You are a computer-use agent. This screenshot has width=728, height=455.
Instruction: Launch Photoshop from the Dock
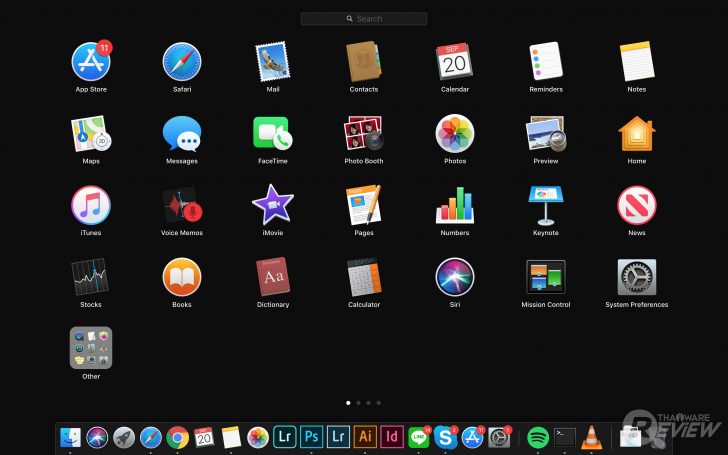pos(312,437)
